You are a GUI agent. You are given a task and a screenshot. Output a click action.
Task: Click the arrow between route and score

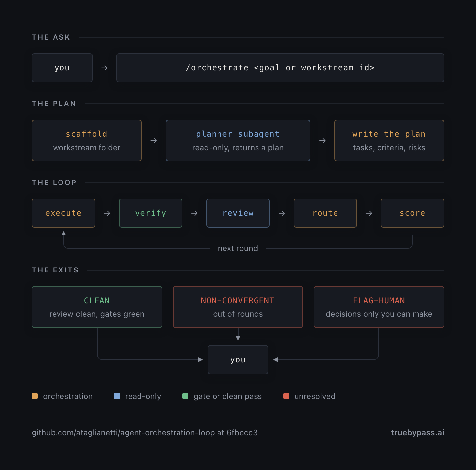point(369,213)
